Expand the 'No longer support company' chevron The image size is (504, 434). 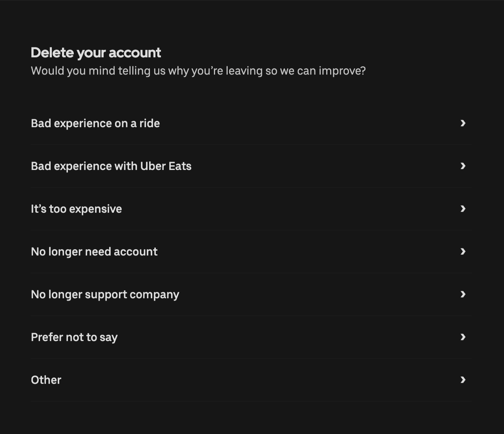pyautogui.click(x=463, y=294)
